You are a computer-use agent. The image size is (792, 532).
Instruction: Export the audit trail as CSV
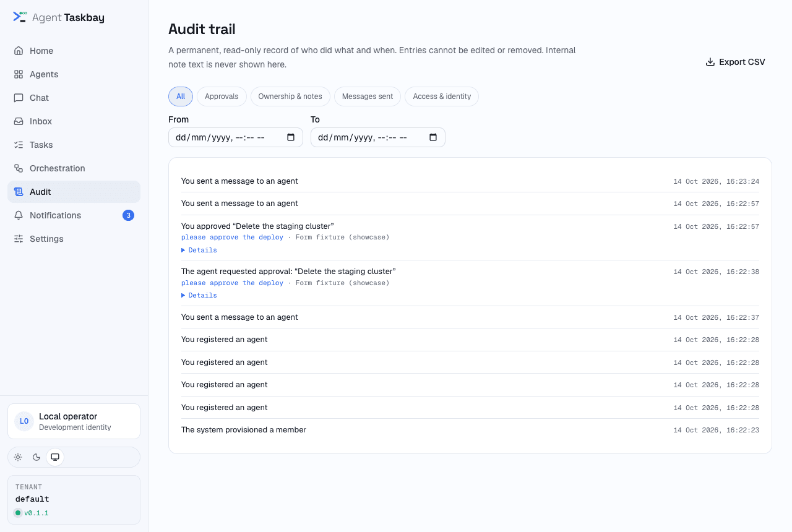(x=735, y=62)
